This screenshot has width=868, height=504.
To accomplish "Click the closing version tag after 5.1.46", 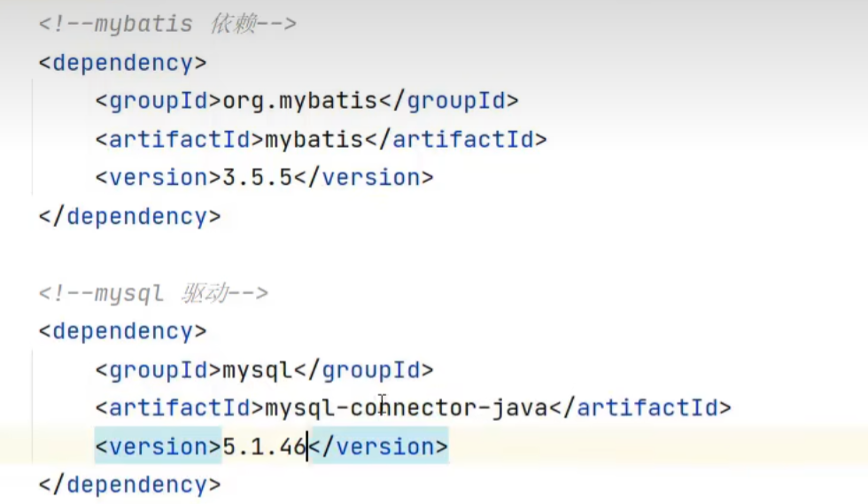I will 378,446.
